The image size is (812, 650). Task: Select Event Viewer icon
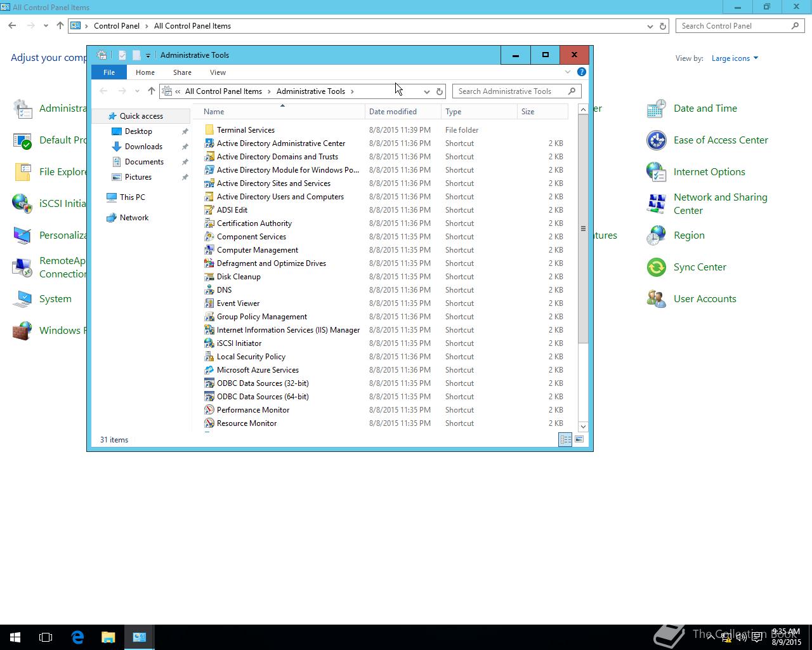coord(209,303)
